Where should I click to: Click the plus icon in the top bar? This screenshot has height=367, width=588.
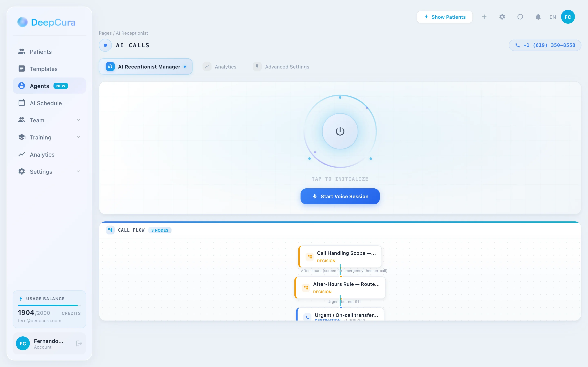pyautogui.click(x=484, y=17)
